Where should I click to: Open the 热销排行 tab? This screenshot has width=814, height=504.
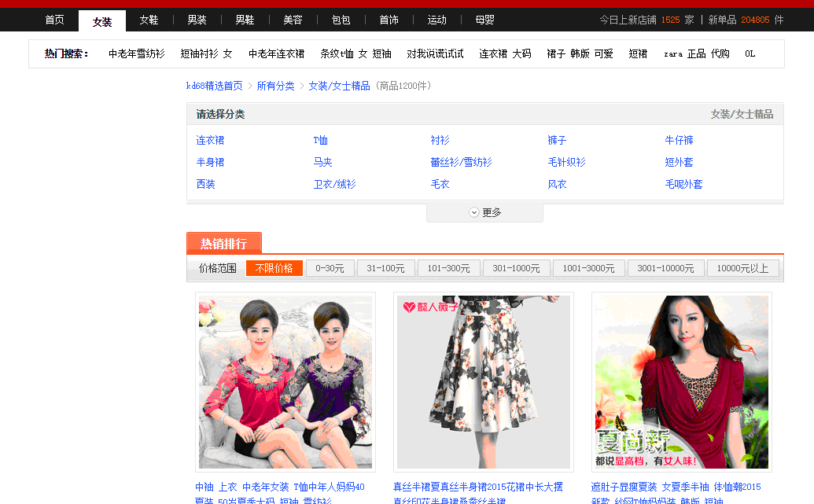[223, 244]
